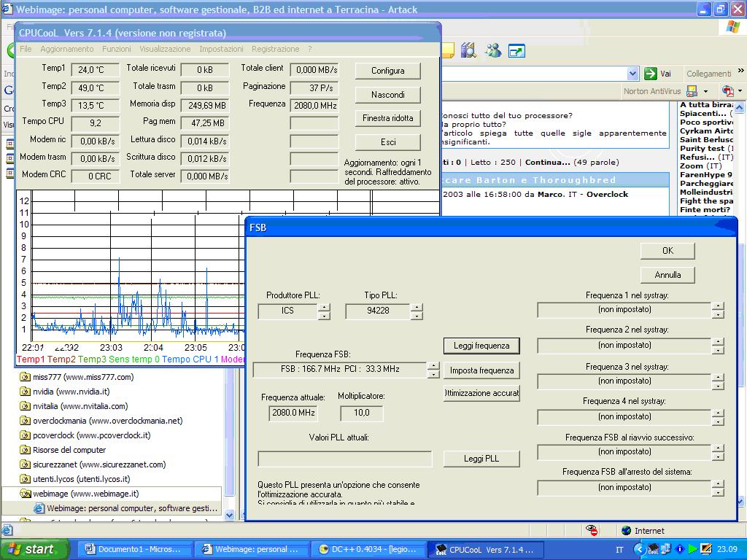Open the Aggiornamento menu in CPUCool
The width and height of the screenshot is (747, 560).
67,49
